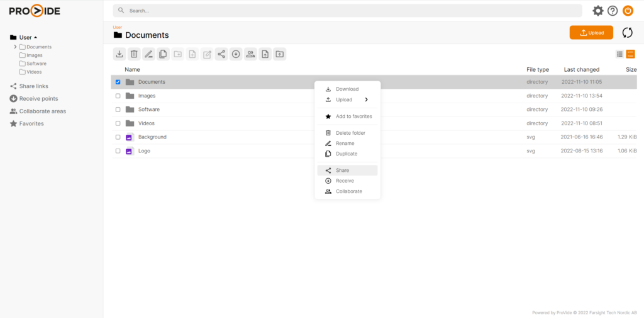Click the upload folder toolbar icon

(x=280, y=54)
